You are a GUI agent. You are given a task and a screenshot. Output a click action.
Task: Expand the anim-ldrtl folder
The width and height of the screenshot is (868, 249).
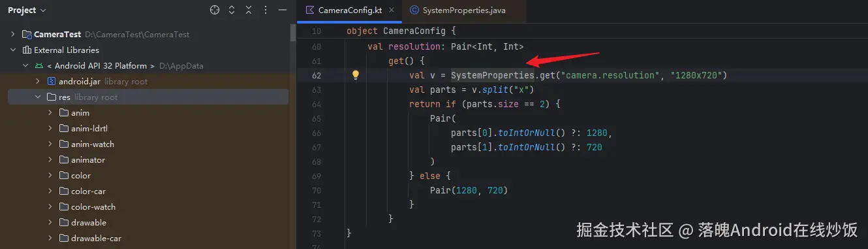tap(50, 128)
